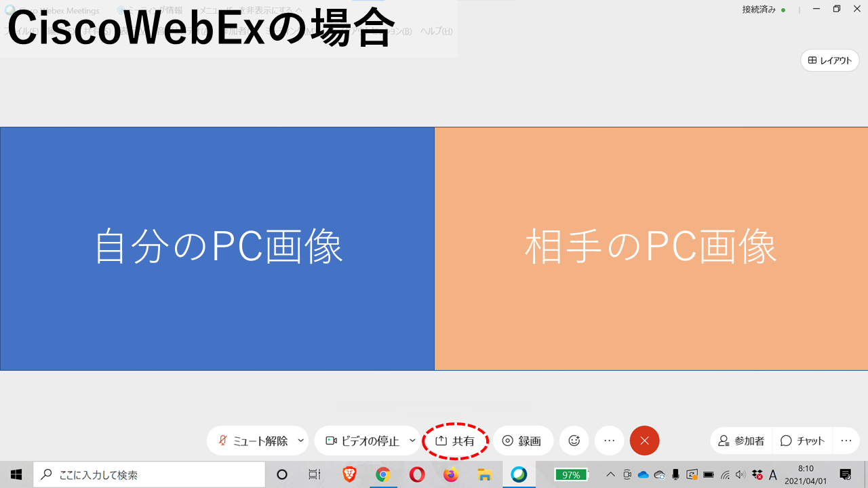This screenshot has width=868, height=488.
Task: Open more options in center meeting controls
Action: pyautogui.click(x=609, y=441)
